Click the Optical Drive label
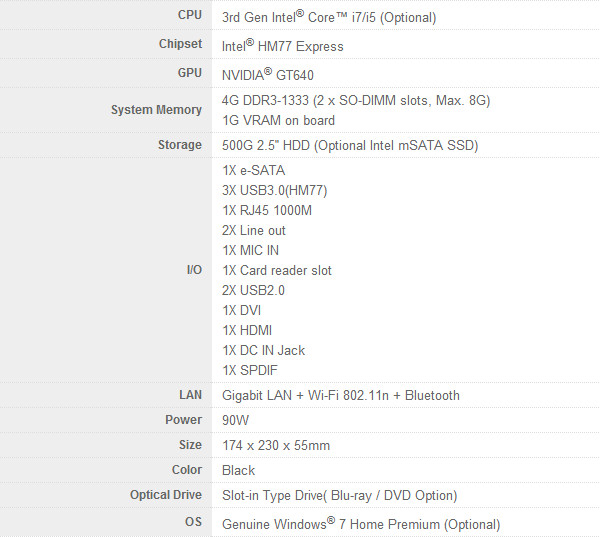 [166, 495]
